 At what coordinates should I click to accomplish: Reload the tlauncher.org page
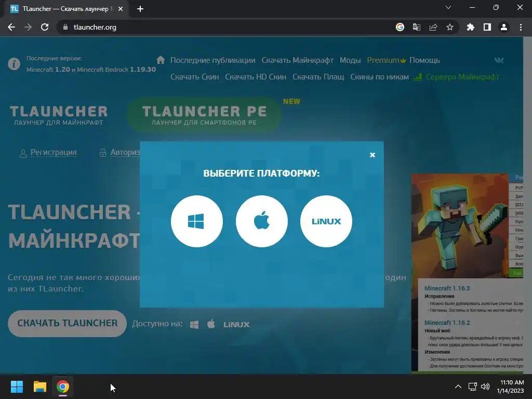coord(45,27)
